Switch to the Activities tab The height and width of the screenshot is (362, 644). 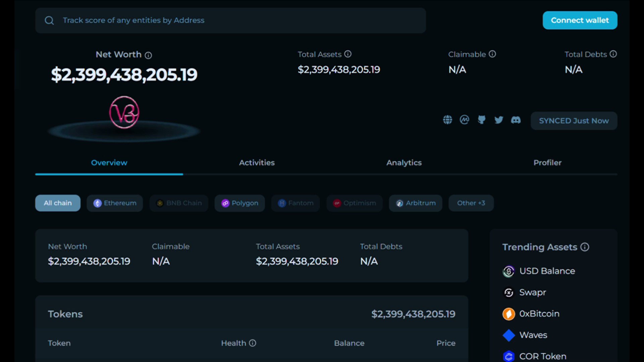point(257,163)
